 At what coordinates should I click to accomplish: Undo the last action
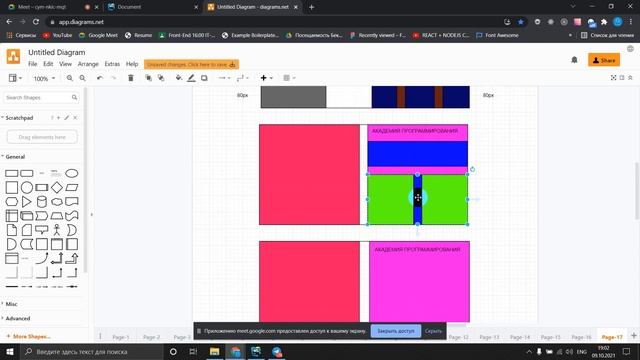tap(100, 78)
